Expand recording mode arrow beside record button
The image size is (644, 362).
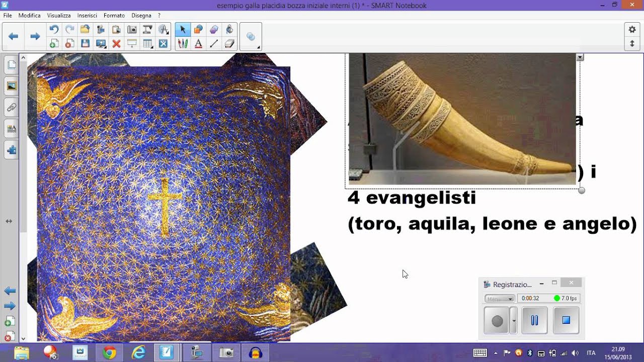click(x=513, y=320)
